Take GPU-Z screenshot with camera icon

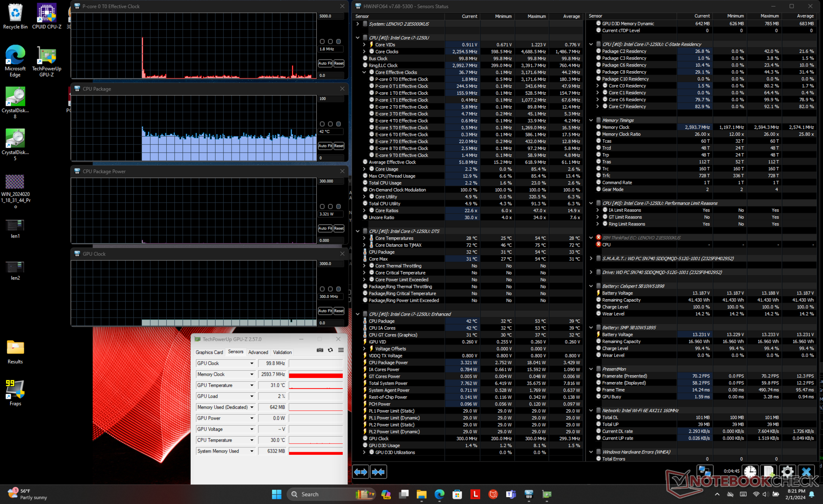click(x=320, y=350)
